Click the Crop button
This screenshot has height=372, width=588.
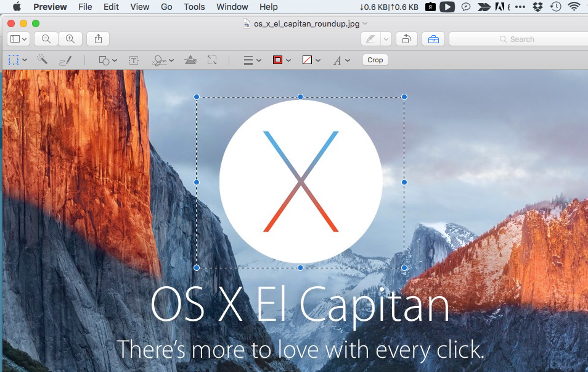[x=375, y=60]
